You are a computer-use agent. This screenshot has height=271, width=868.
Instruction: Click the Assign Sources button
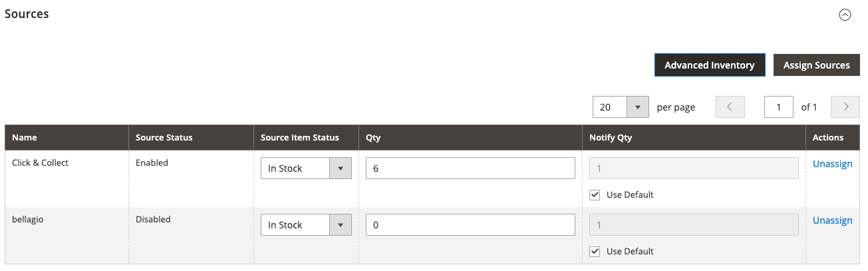[x=816, y=65]
